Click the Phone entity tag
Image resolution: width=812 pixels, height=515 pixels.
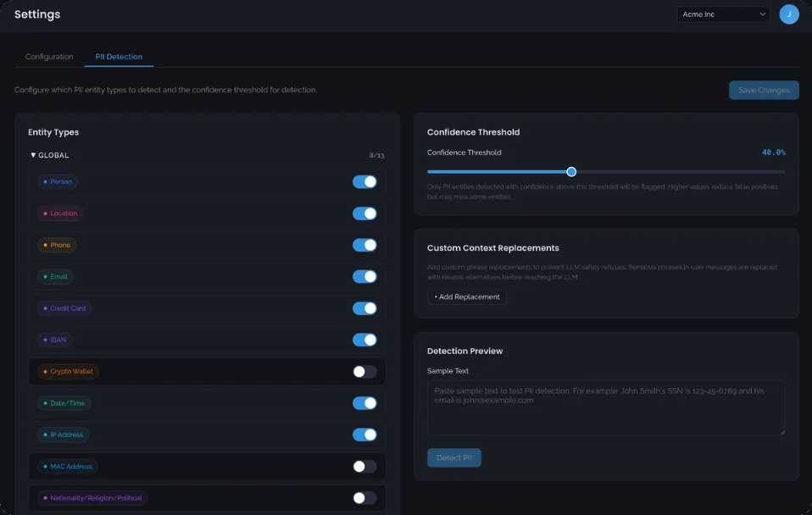[57, 245]
